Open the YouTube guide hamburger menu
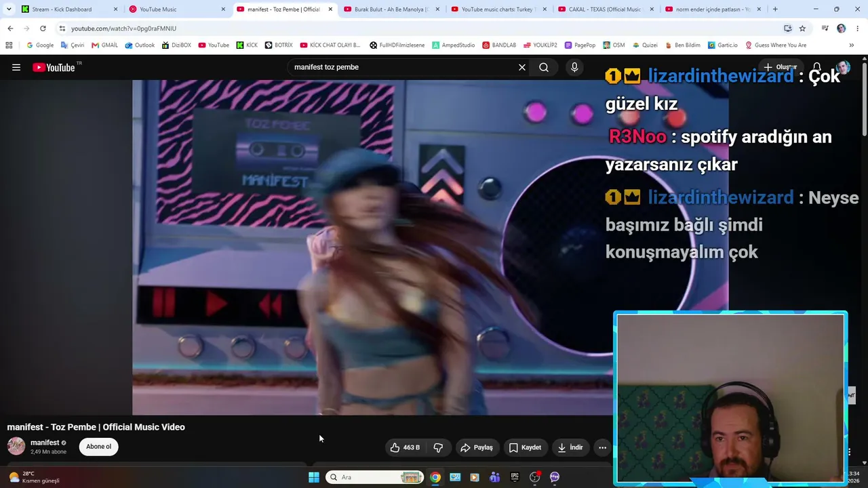Image resolution: width=868 pixels, height=488 pixels. click(16, 67)
